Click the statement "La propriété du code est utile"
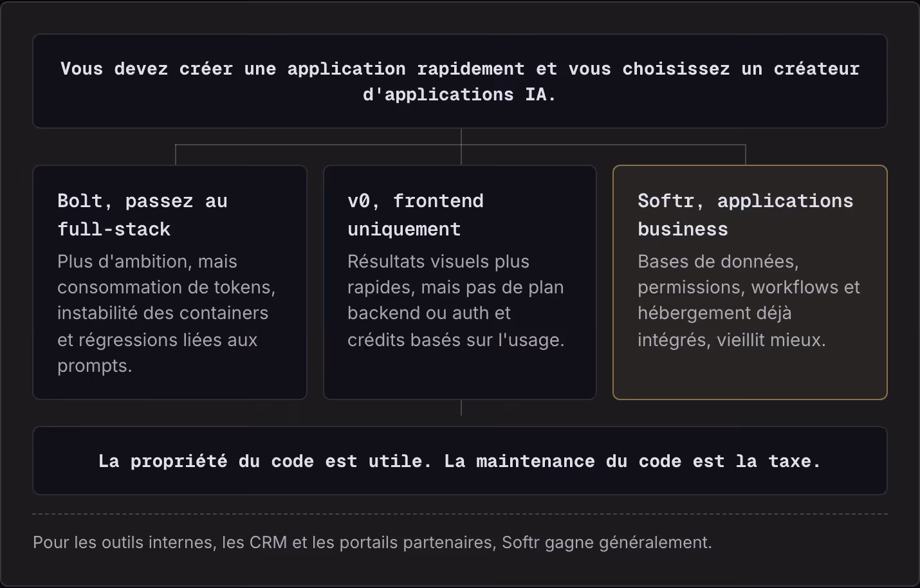 click(460, 461)
